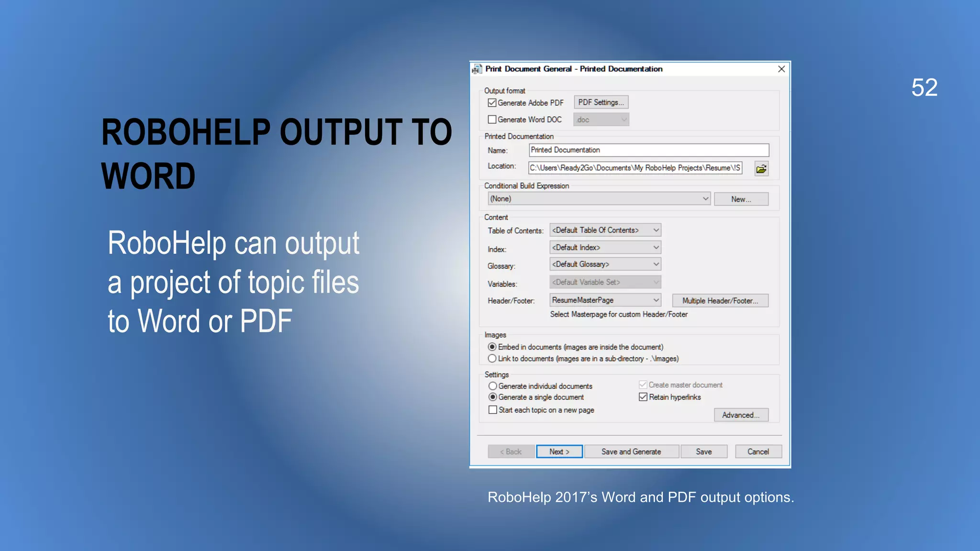The width and height of the screenshot is (980, 551).
Task: Click the ROBOHELP OUTPUT TO WORD heading
Action: point(277,154)
